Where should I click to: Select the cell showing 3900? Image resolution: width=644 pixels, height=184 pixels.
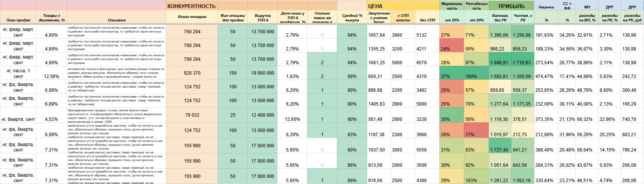pos(403,31)
